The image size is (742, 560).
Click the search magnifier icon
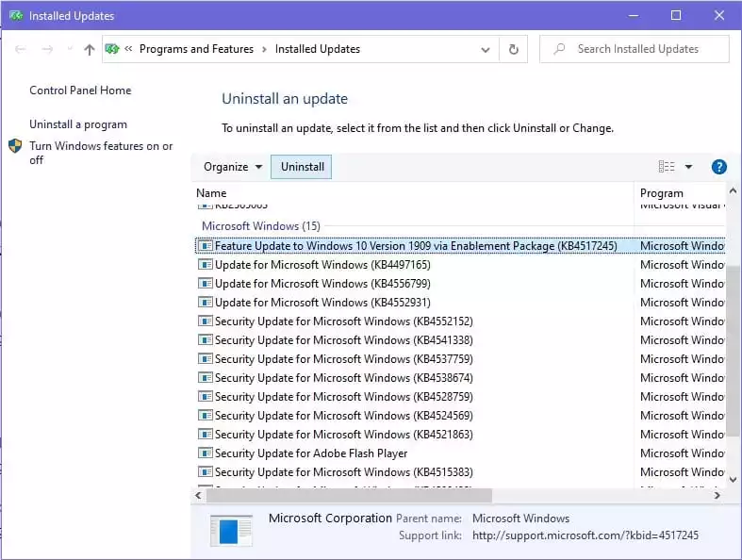coord(559,49)
